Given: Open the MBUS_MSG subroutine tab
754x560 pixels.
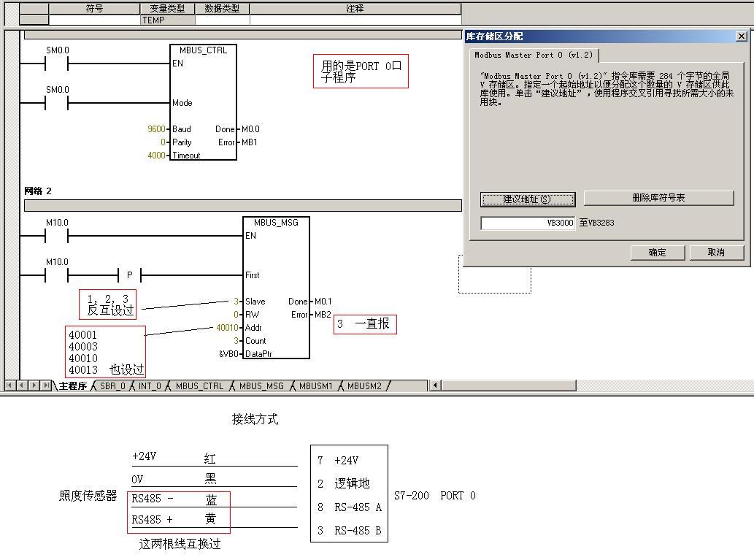Looking at the screenshot, I should point(261,386).
